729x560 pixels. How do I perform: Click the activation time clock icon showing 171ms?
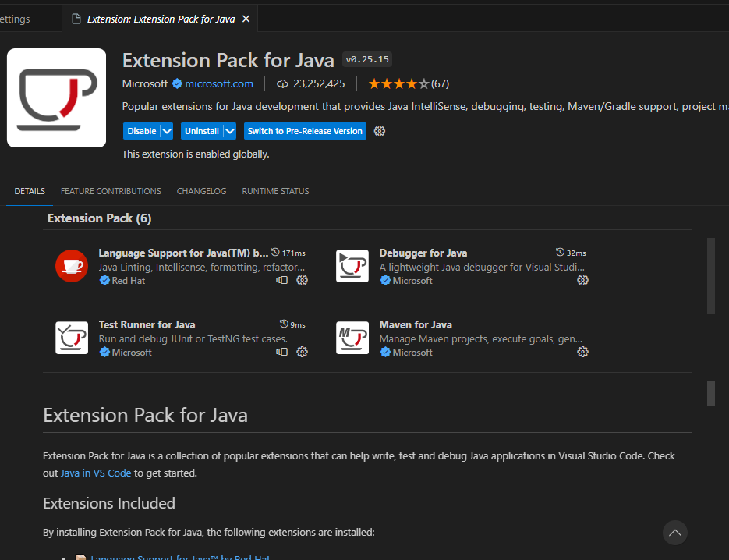coord(275,252)
